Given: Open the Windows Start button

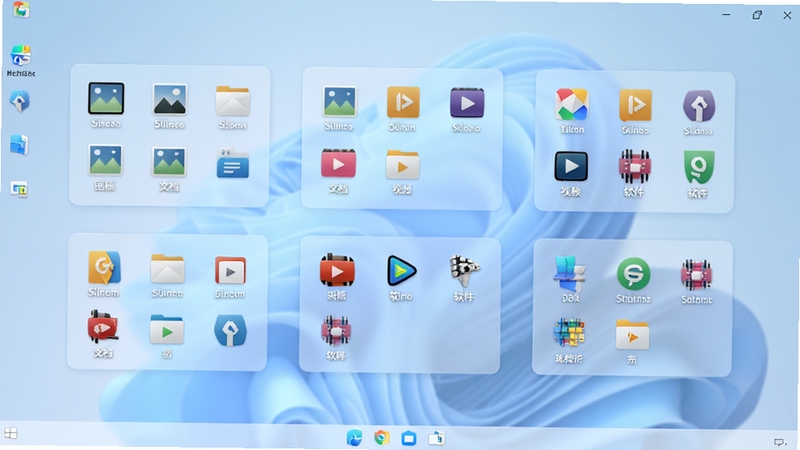Looking at the screenshot, I should [x=11, y=434].
